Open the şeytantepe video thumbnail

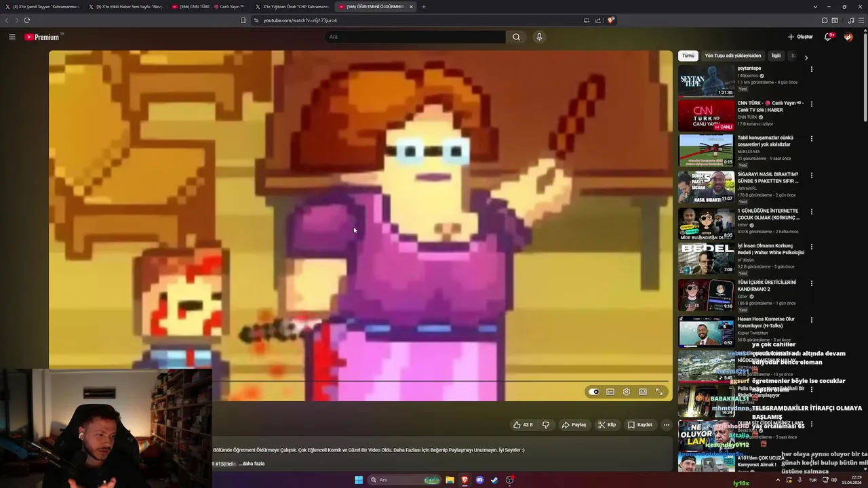tap(707, 81)
